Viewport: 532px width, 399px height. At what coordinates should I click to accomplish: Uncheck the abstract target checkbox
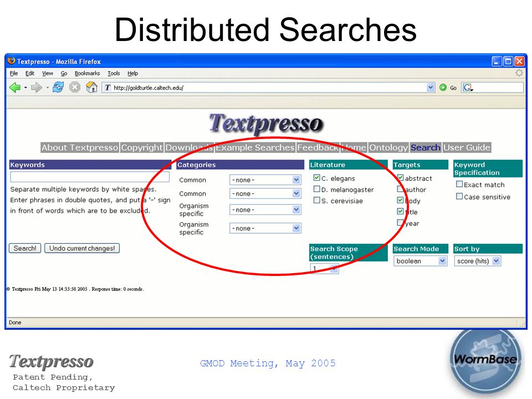[x=400, y=177]
